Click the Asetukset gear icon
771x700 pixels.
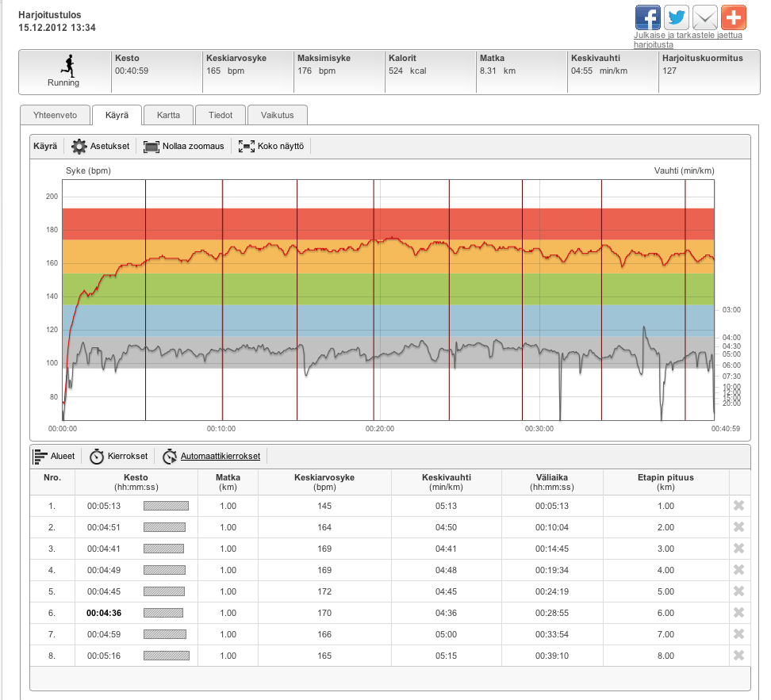79,146
